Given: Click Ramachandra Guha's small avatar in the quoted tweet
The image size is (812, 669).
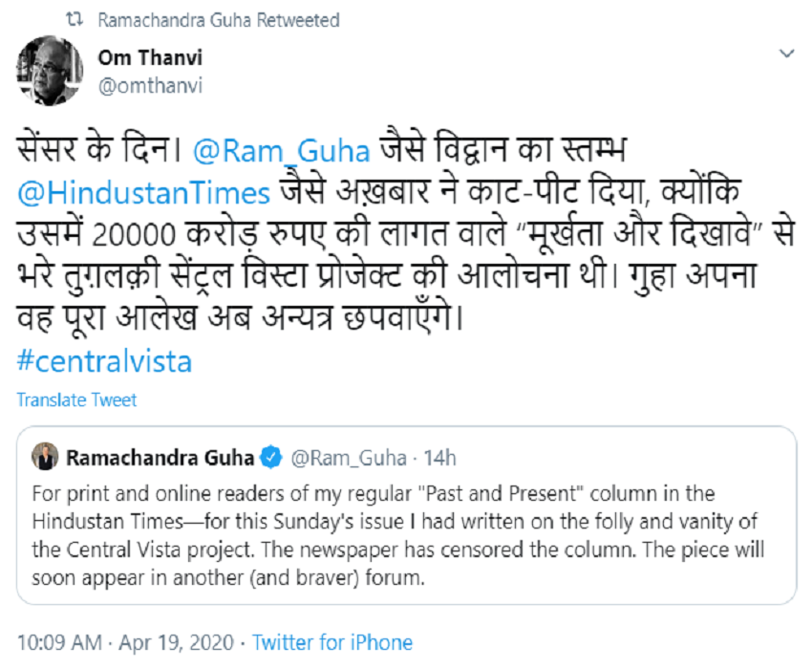Looking at the screenshot, I should click(x=44, y=458).
